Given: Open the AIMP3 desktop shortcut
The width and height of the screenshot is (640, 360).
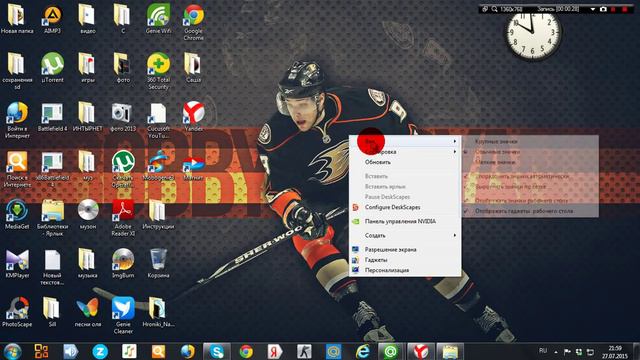Looking at the screenshot, I should click(x=52, y=18).
